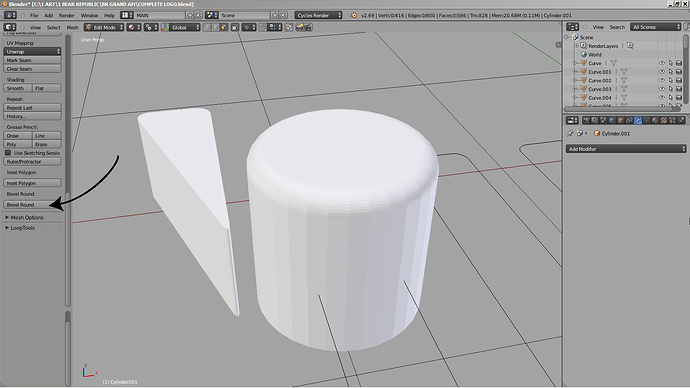Open the Mesh menu in 3D view header
The width and height of the screenshot is (690, 388).
point(72,27)
